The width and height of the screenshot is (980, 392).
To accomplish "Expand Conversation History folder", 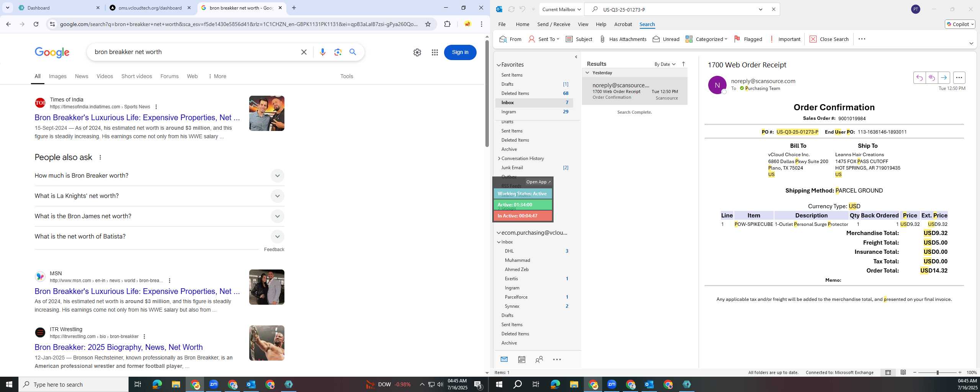I will click(499, 158).
